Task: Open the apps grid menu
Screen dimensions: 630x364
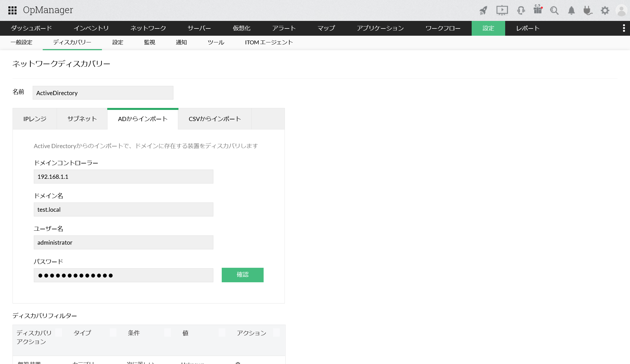Action: (12, 10)
